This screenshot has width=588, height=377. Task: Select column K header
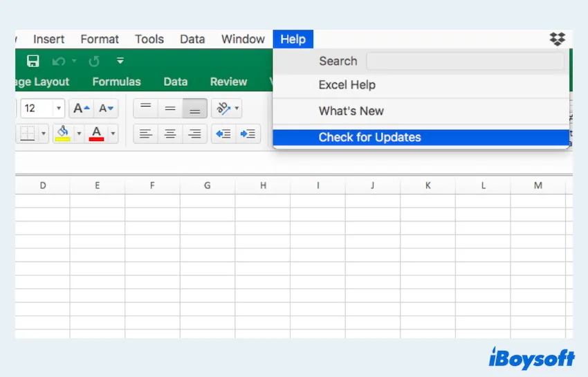[428, 185]
